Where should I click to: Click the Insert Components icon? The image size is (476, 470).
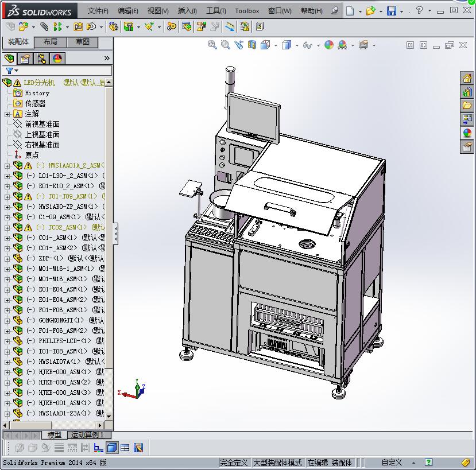pyautogui.click(x=23, y=27)
